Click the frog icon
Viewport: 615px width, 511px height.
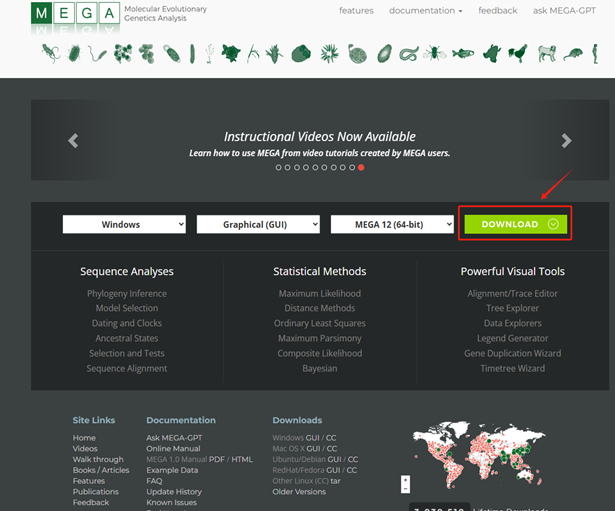[492, 53]
